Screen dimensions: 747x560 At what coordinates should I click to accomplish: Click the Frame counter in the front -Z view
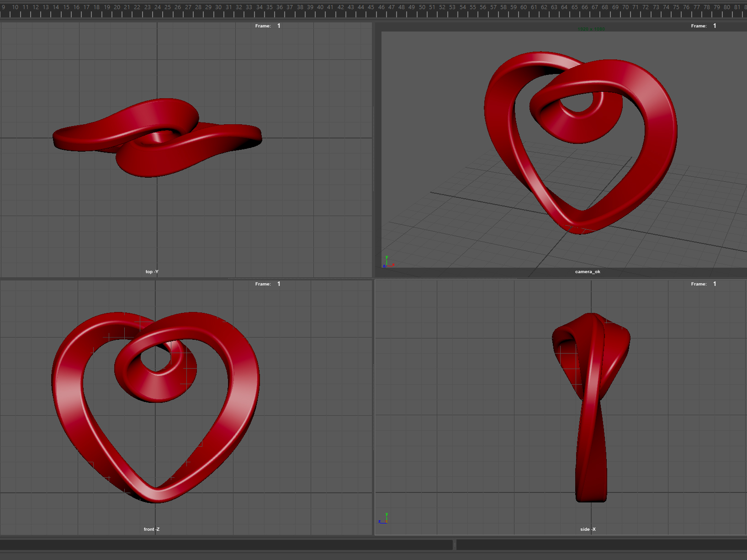pyautogui.click(x=268, y=284)
